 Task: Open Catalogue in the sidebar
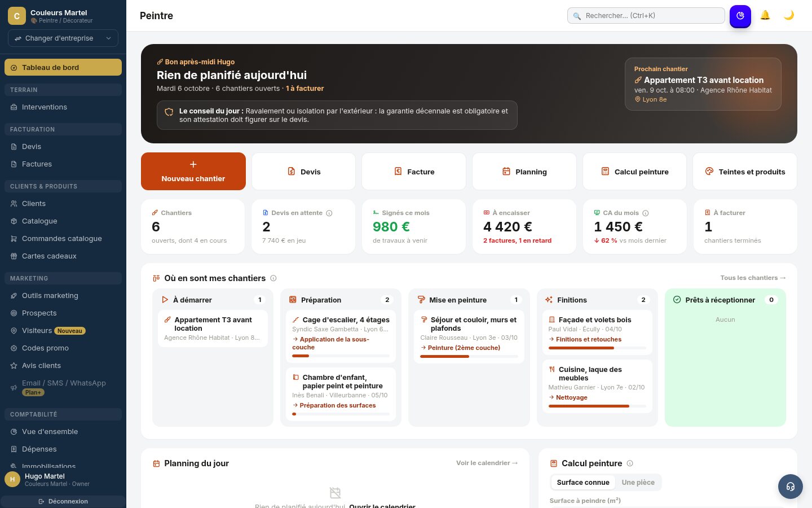(63, 221)
